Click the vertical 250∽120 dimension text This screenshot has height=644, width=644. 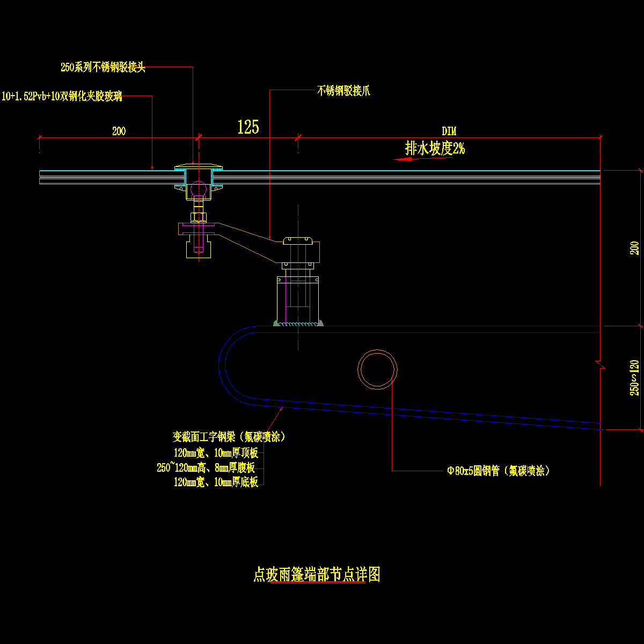pos(634,378)
